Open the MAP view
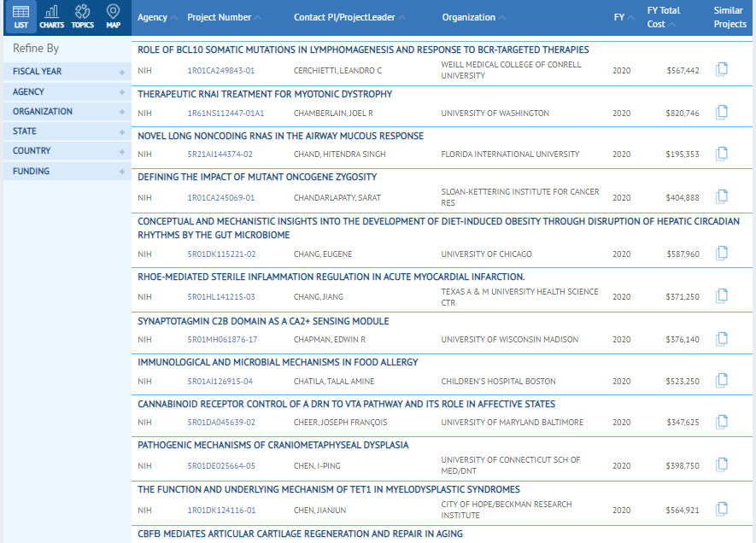This screenshot has height=543, width=756. (114, 17)
